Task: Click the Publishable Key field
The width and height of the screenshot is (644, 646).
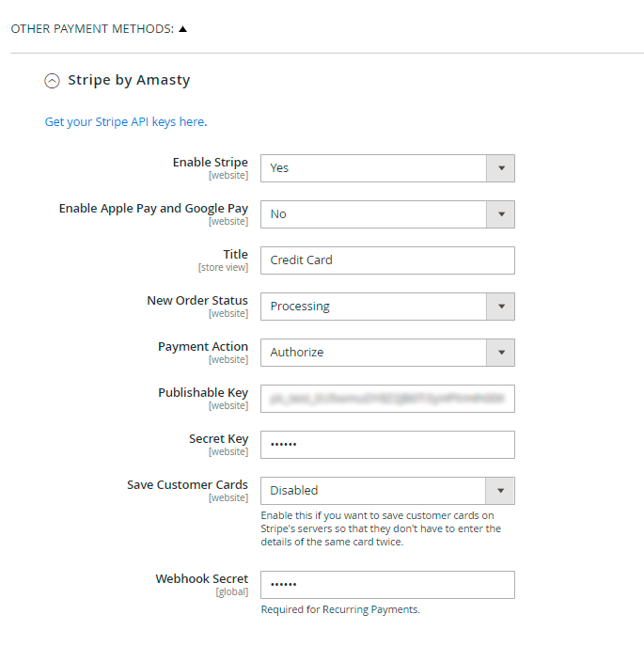Action: pyautogui.click(x=386, y=399)
